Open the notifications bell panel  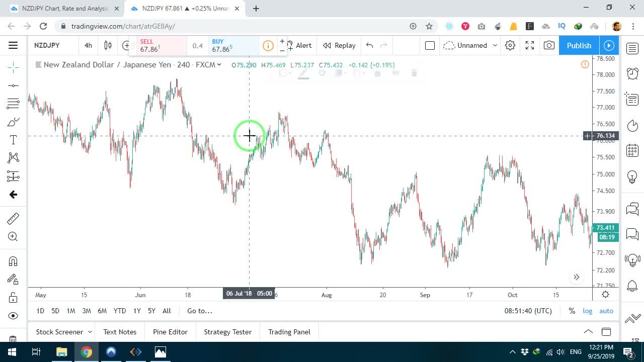coord(632,286)
